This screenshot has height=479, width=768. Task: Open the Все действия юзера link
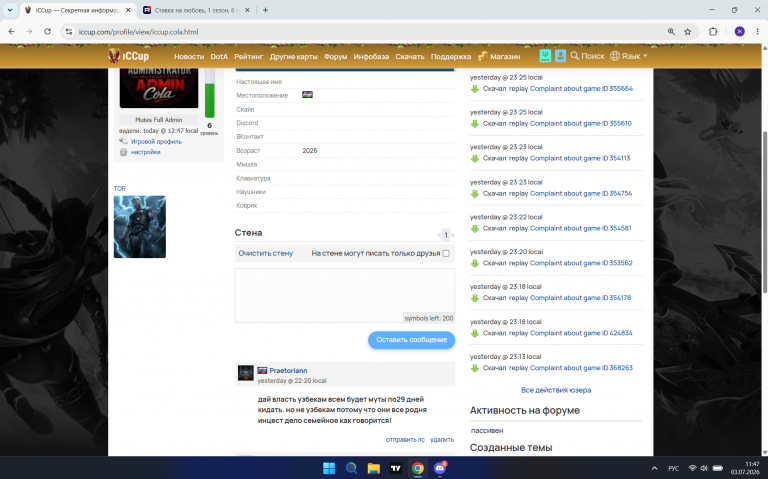pyautogui.click(x=556, y=390)
